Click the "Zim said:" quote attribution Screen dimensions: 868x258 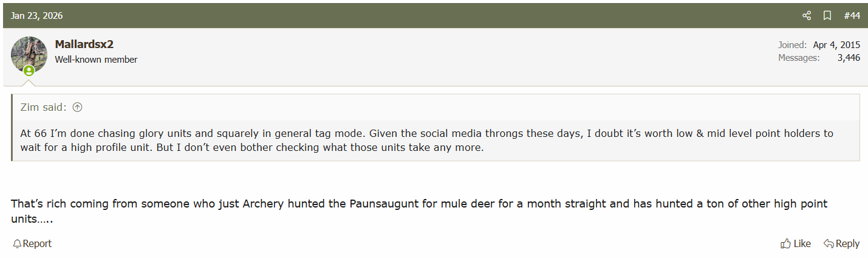coord(43,107)
